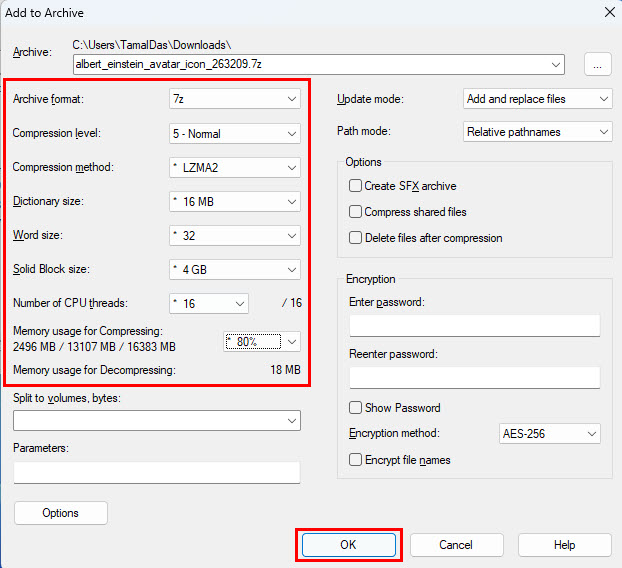The width and height of the screenshot is (622, 568).
Task: Click the OK button
Action: point(348,545)
